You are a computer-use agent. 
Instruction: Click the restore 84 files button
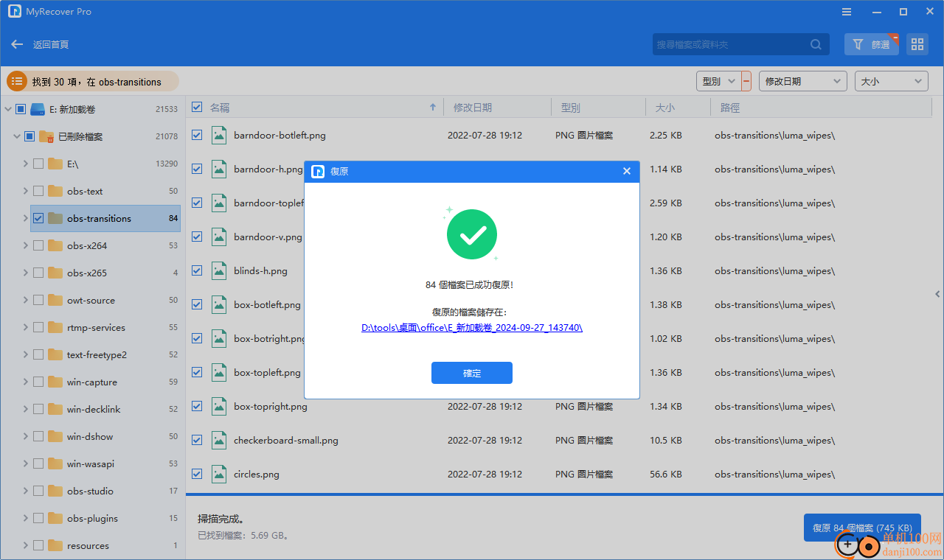pos(862,528)
